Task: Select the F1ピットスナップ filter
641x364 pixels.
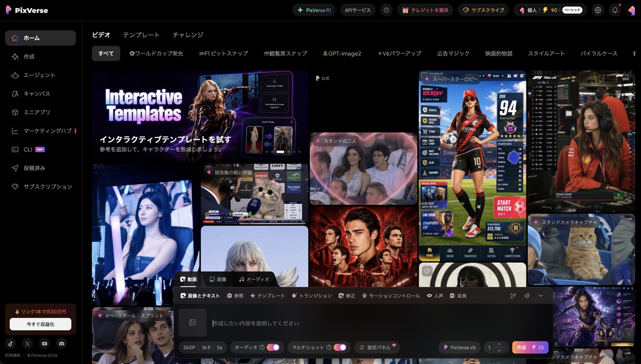Action: [x=223, y=53]
